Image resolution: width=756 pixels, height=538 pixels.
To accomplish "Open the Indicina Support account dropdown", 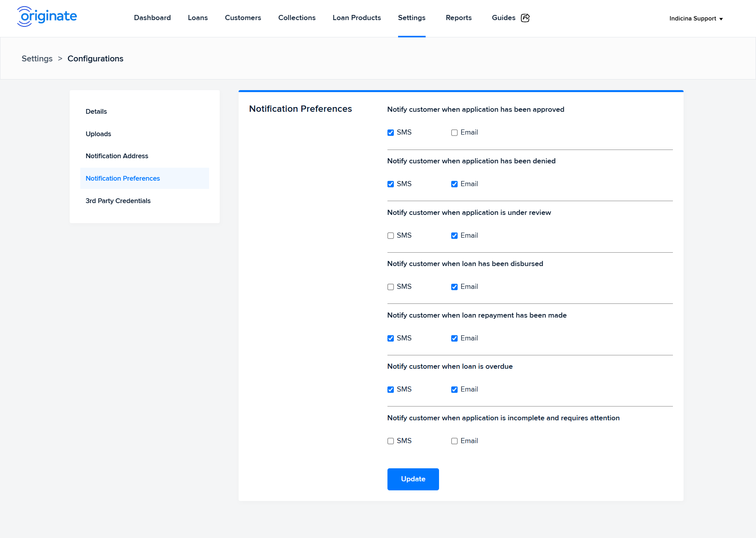I will click(x=696, y=18).
